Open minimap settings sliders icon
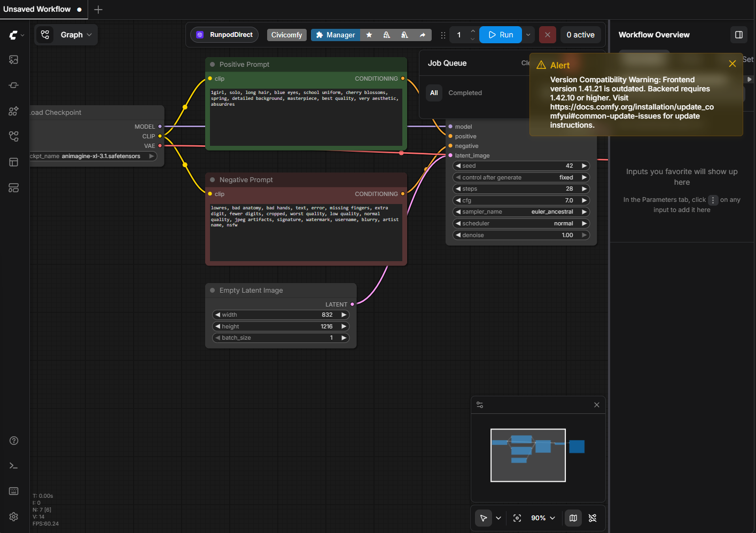The width and height of the screenshot is (756, 533). (480, 405)
